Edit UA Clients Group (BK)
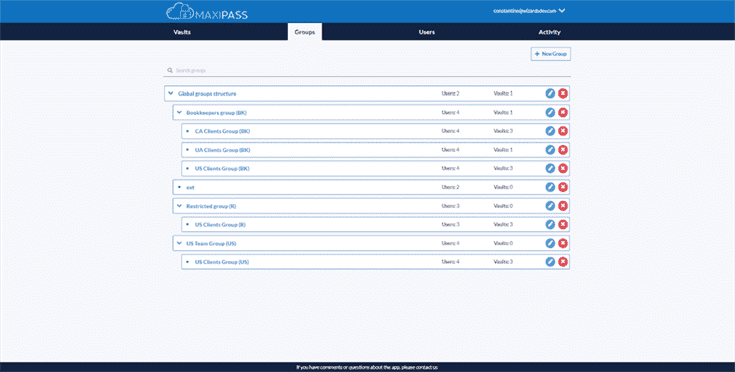Image resolution: width=735 pixels, height=372 pixels. point(550,150)
